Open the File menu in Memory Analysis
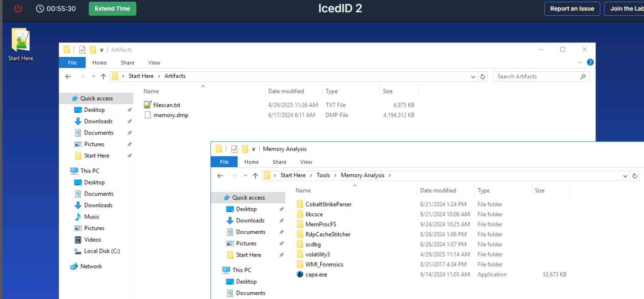 tap(224, 162)
